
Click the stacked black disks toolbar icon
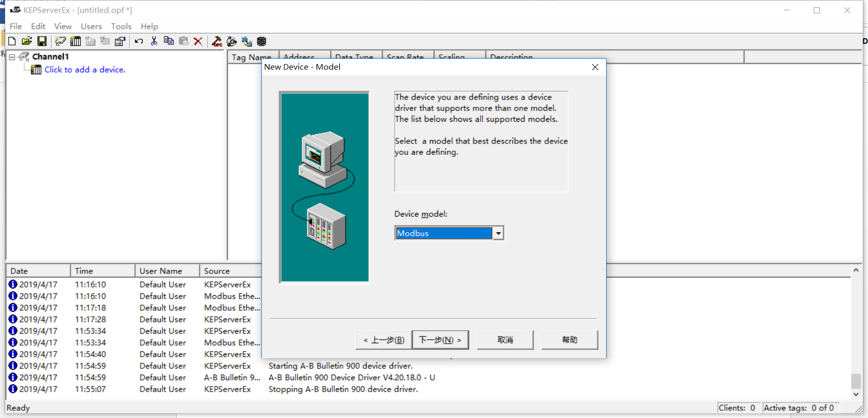(x=261, y=41)
